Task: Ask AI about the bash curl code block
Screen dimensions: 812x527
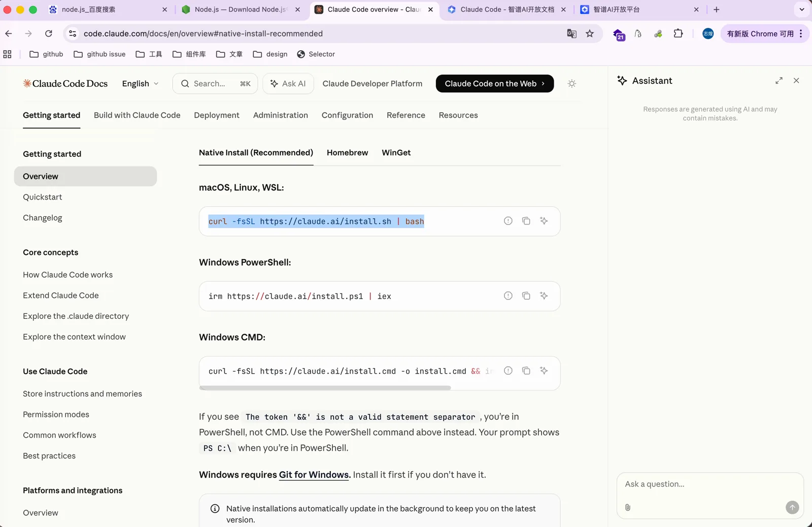Action: click(544, 221)
